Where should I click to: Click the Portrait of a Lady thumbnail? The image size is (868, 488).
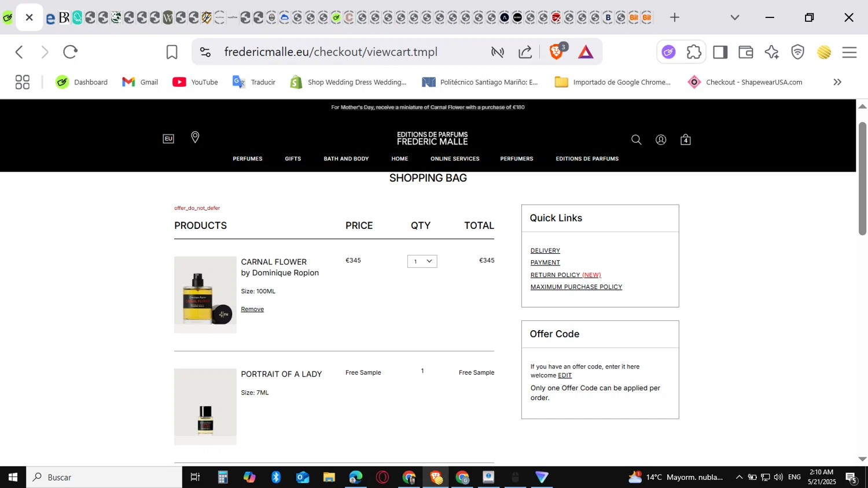205,407
